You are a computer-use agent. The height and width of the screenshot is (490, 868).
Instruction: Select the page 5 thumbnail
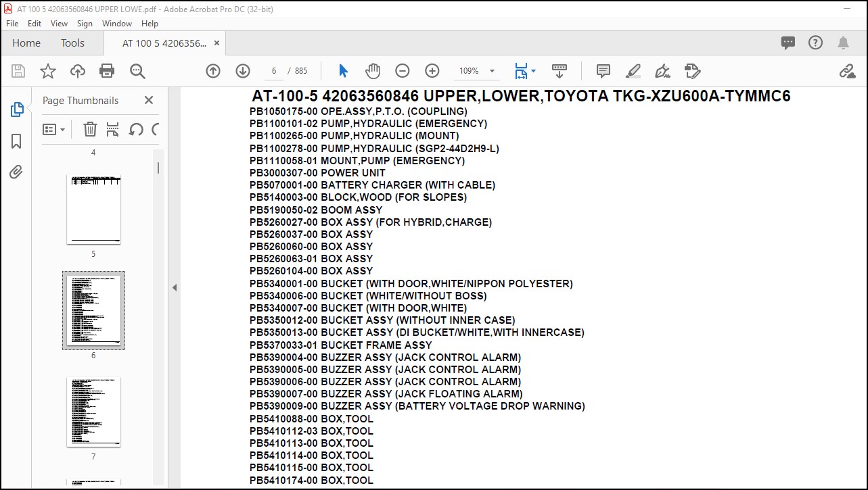[93, 210]
